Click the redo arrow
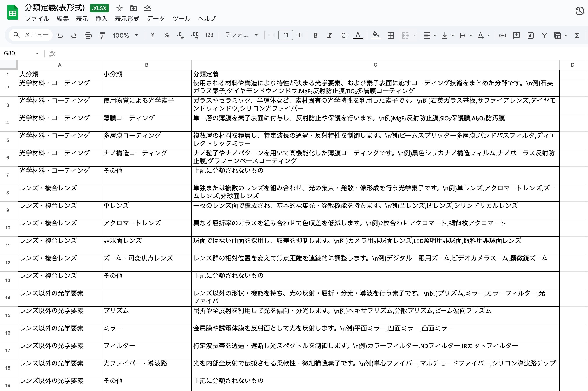The height and width of the screenshot is (391, 588). point(74,35)
